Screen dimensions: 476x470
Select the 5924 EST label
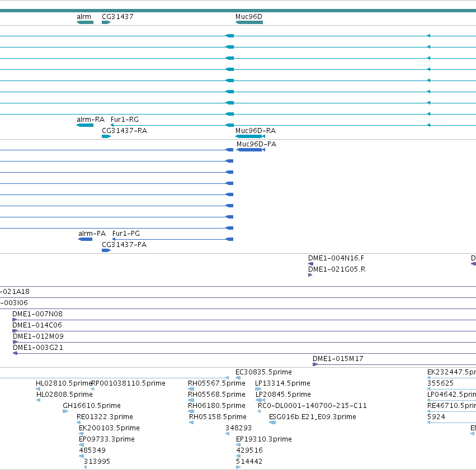[436, 417]
